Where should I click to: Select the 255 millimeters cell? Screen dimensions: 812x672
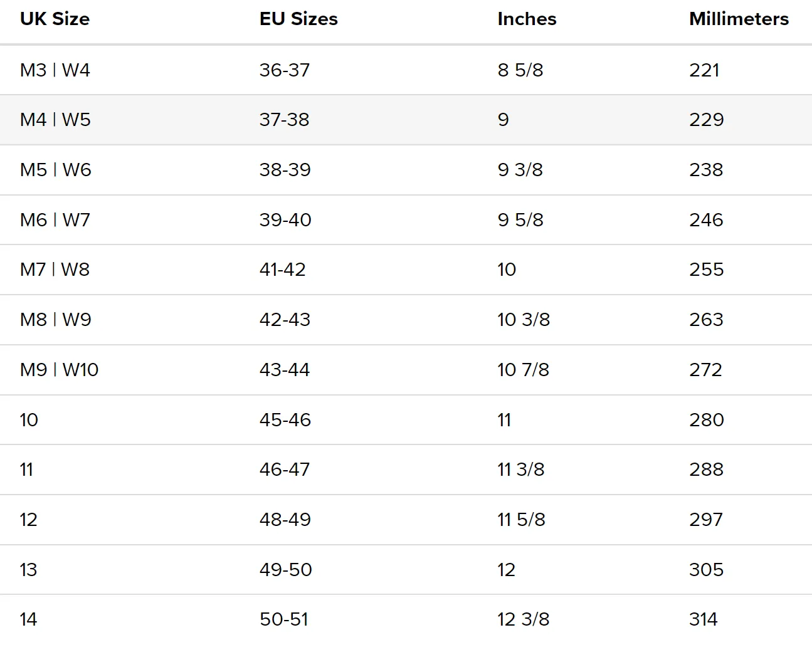point(707,270)
